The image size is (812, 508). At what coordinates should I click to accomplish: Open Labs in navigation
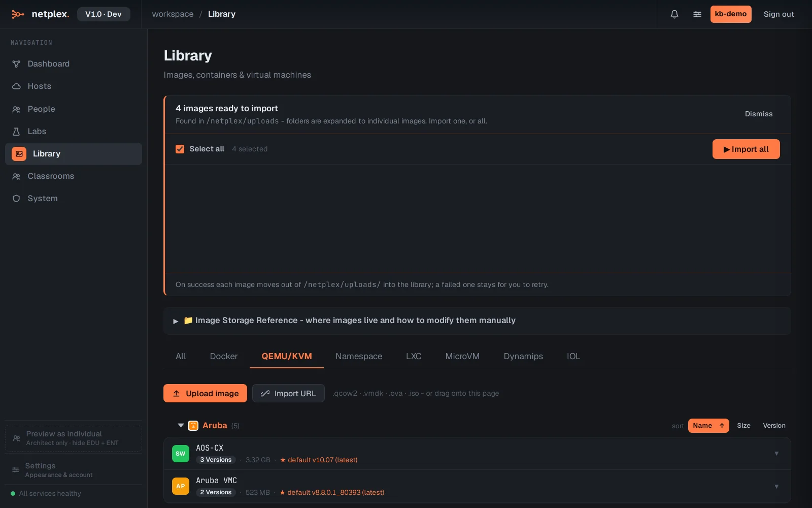coord(74,132)
